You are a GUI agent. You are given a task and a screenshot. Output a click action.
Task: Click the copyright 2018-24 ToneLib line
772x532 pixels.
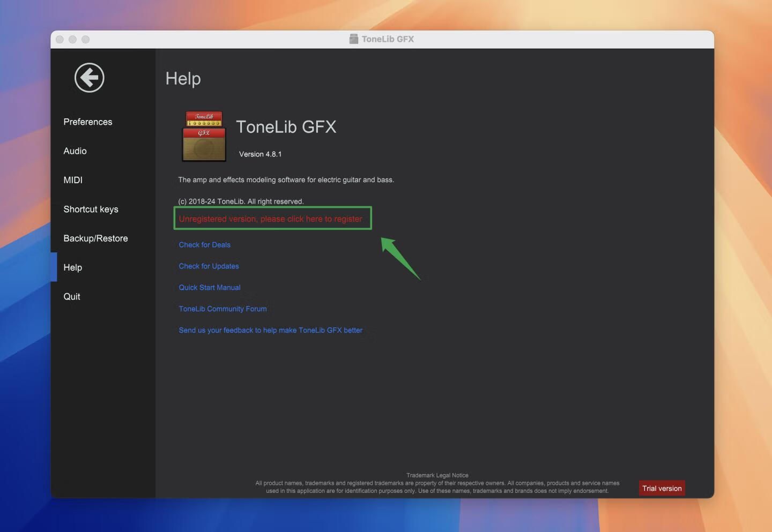pos(241,201)
